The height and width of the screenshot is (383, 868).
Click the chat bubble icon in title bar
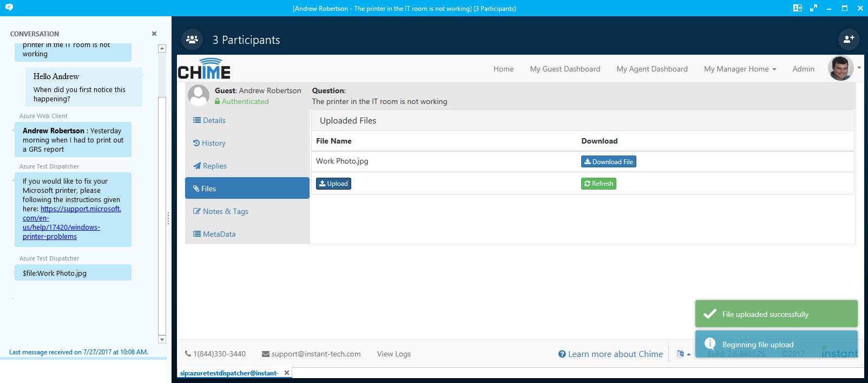pyautogui.click(x=9, y=8)
